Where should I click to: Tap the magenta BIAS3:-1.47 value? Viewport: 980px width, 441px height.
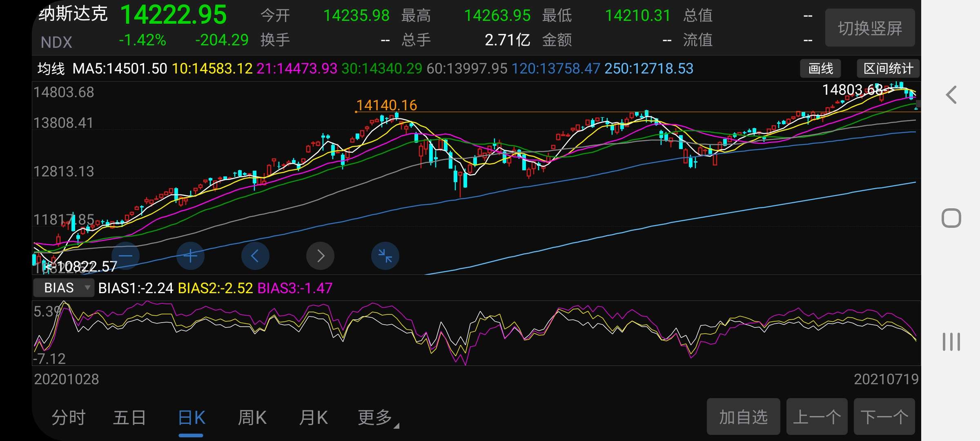295,288
